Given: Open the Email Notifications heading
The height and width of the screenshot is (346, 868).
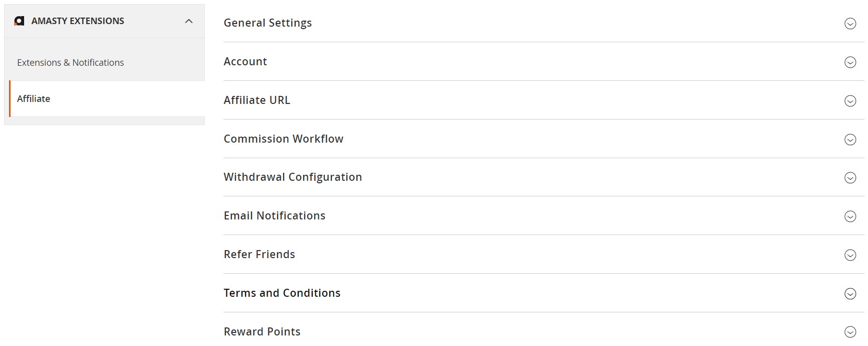Looking at the screenshot, I should [274, 216].
